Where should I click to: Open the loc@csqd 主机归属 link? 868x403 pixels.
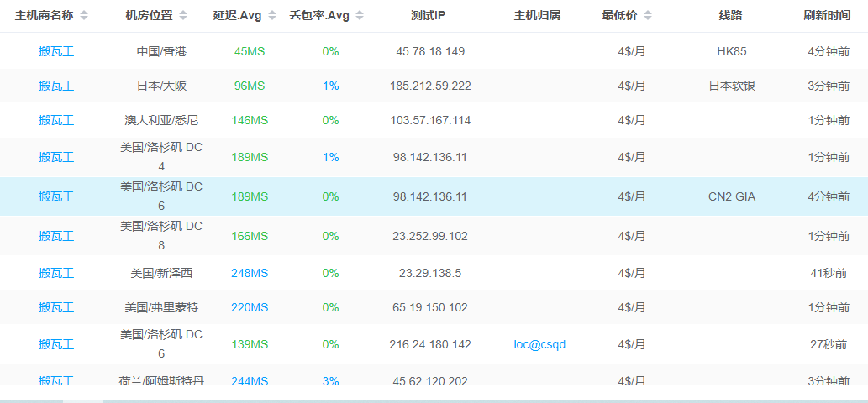[539, 344]
